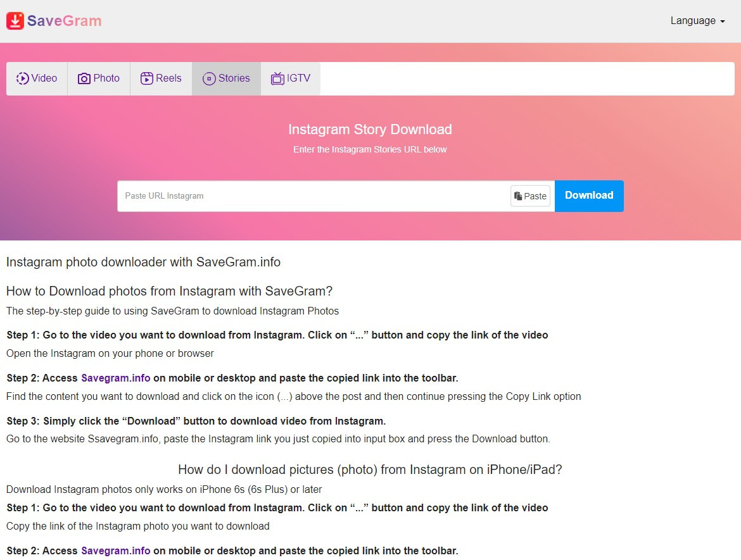Click the SaveGram brand name text

64,21
